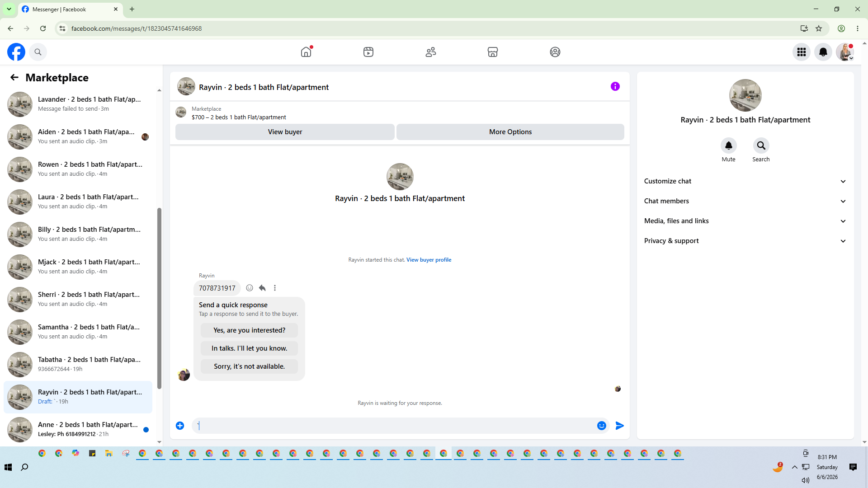
Task: Toggle conversation information purple icon
Action: [x=615, y=86]
